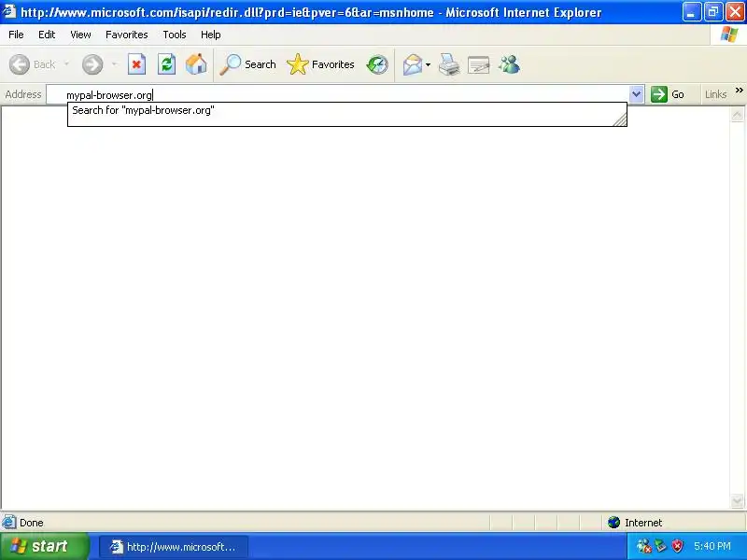747x560 pixels.
Task: Click the Links toolbar label
Action: [x=715, y=94]
